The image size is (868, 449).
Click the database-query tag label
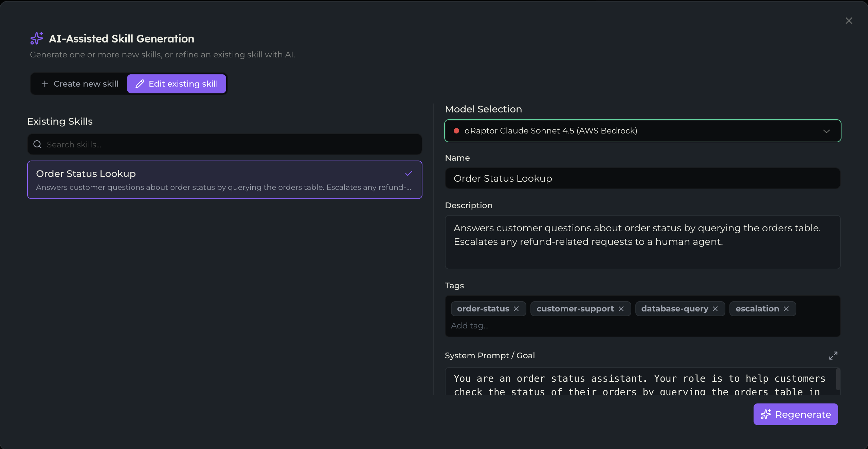tap(674, 309)
